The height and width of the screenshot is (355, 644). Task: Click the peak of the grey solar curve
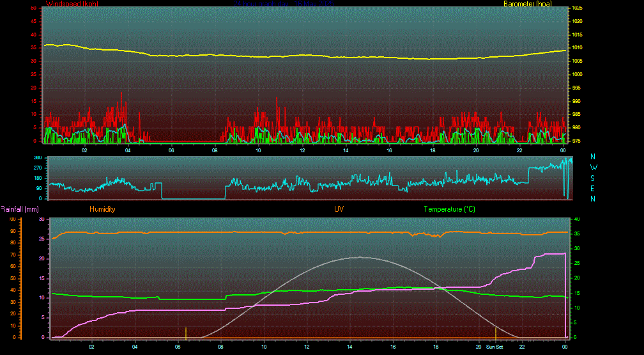pos(359,257)
